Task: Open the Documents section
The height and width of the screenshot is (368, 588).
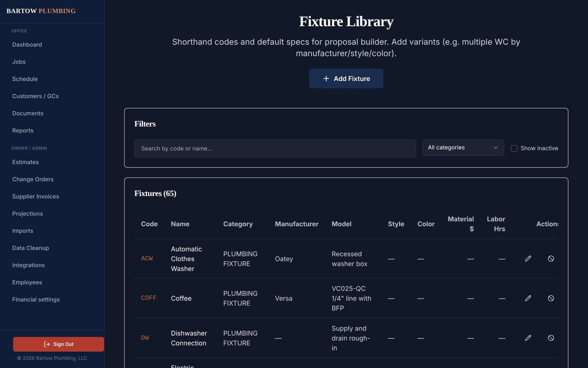Action: [28, 113]
